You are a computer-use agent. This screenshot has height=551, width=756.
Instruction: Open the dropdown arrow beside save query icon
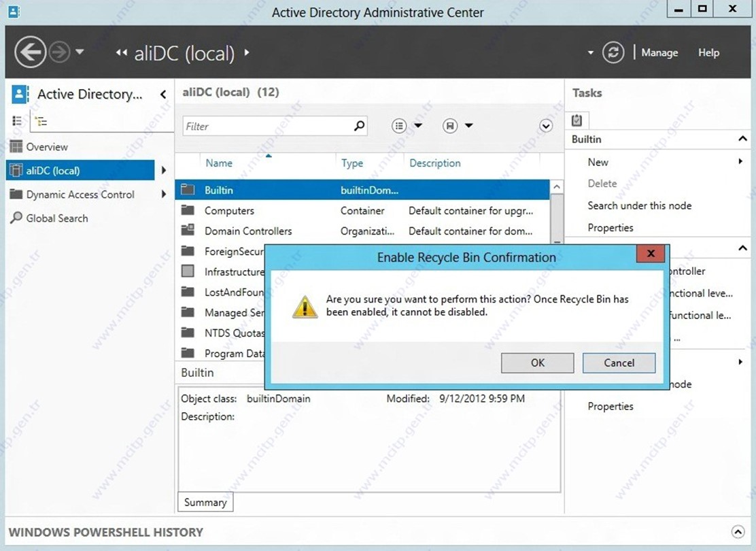(x=469, y=125)
